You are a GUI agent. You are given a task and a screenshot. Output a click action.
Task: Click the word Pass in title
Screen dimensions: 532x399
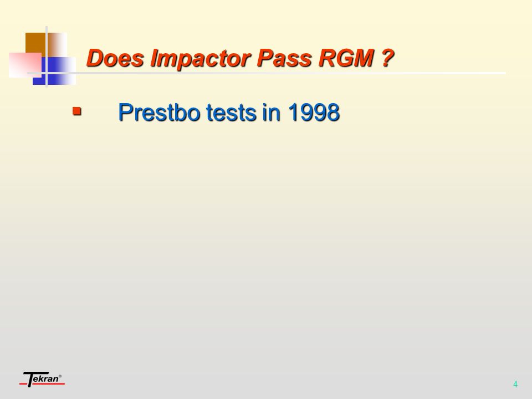tap(284, 58)
